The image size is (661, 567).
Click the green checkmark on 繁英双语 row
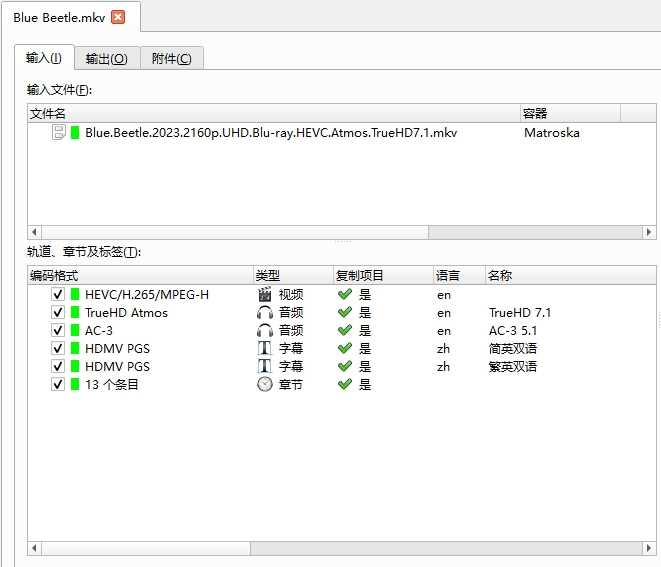click(x=345, y=366)
